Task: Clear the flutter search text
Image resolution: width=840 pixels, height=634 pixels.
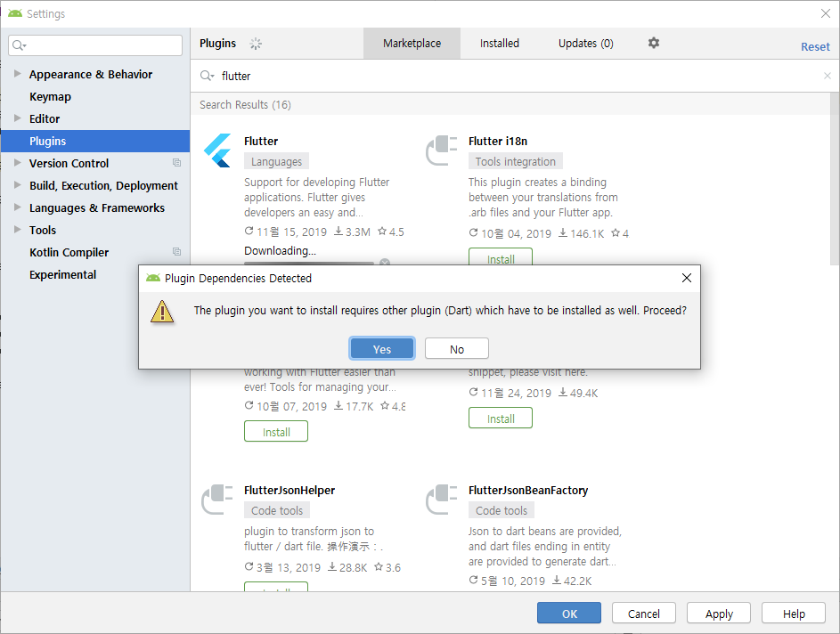Action: [828, 76]
